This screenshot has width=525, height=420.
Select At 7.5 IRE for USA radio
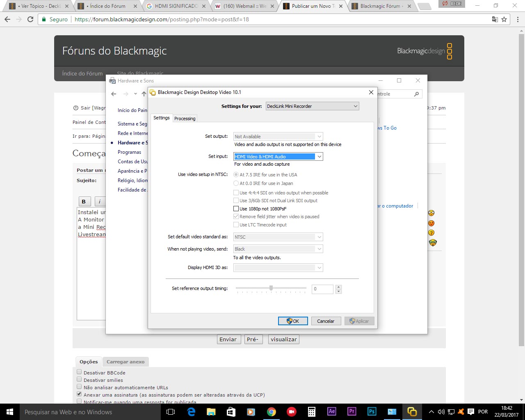pyautogui.click(x=236, y=175)
